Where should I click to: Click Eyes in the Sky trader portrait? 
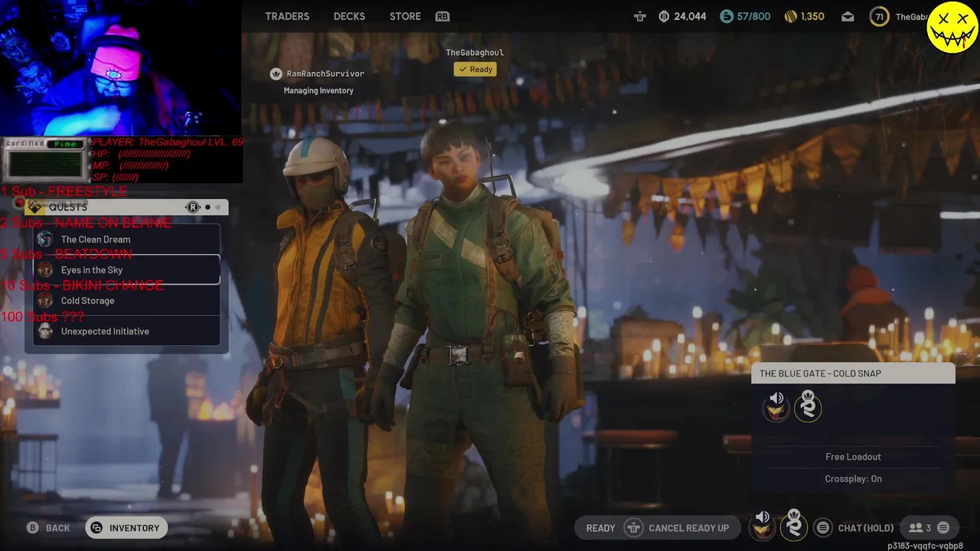(x=45, y=270)
